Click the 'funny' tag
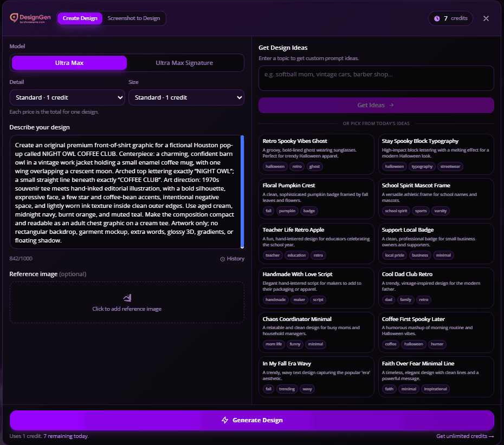The height and width of the screenshot is (445, 504). pyautogui.click(x=295, y=344)
